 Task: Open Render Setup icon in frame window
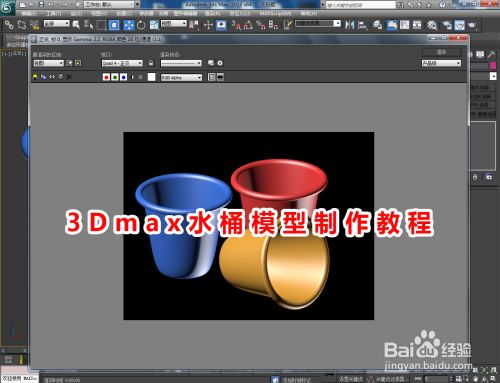point(211,63)
